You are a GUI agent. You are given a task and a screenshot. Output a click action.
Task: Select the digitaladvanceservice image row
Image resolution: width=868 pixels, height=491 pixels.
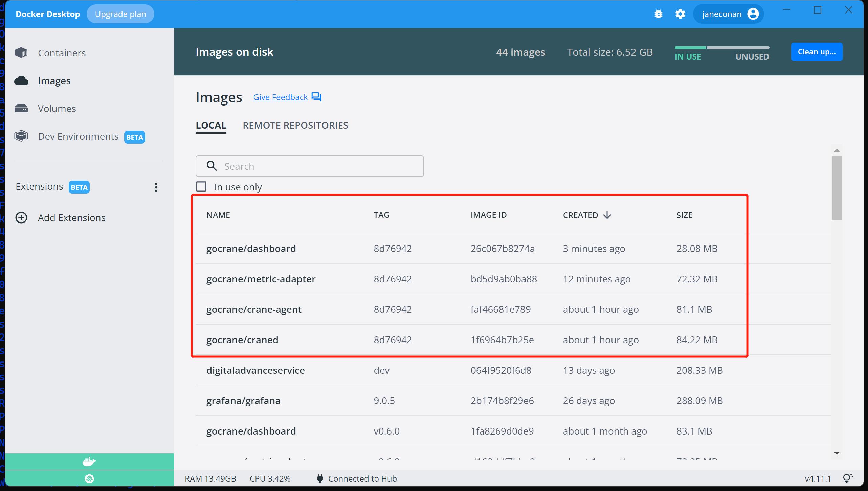513,370
